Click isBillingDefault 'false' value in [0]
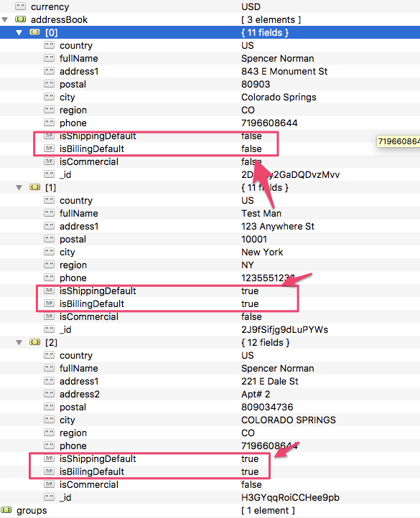This screenshot has width=420, height=518. pyautogui.click(x=251, y=149)
